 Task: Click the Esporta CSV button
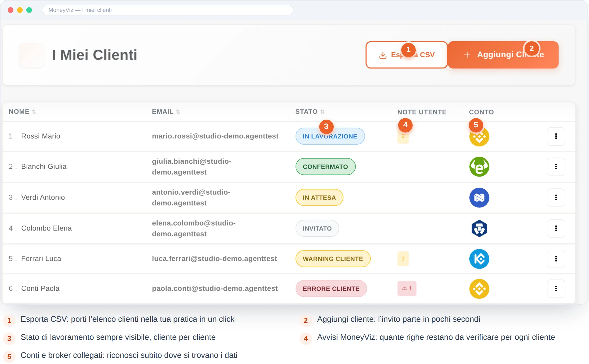406,55
